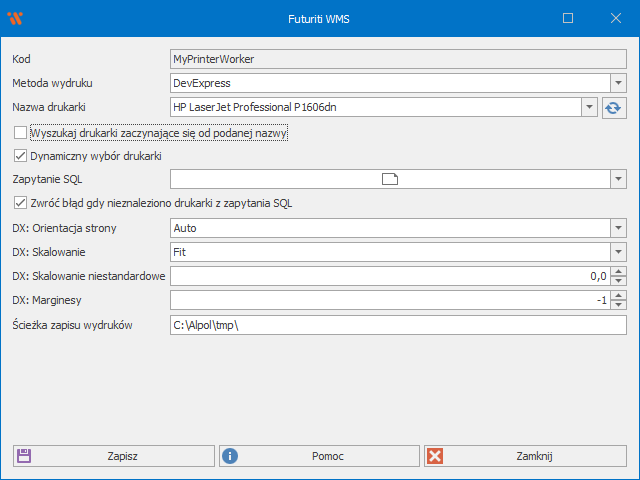Open the DX: Skalowanie dropdown
Viewport: 640px width, 480px height.
[x=618, y=252]
